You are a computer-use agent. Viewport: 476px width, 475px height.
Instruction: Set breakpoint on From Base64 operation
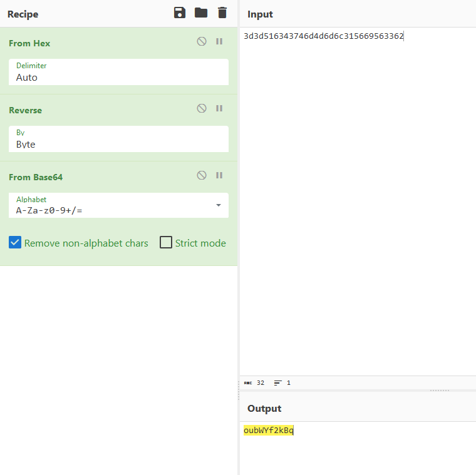click(x=219, y=175)
